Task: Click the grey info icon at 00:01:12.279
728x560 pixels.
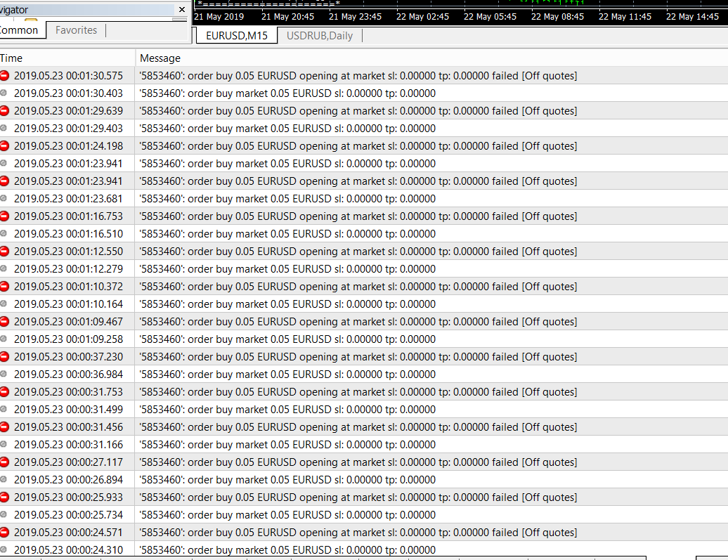Action: [4, 268]
